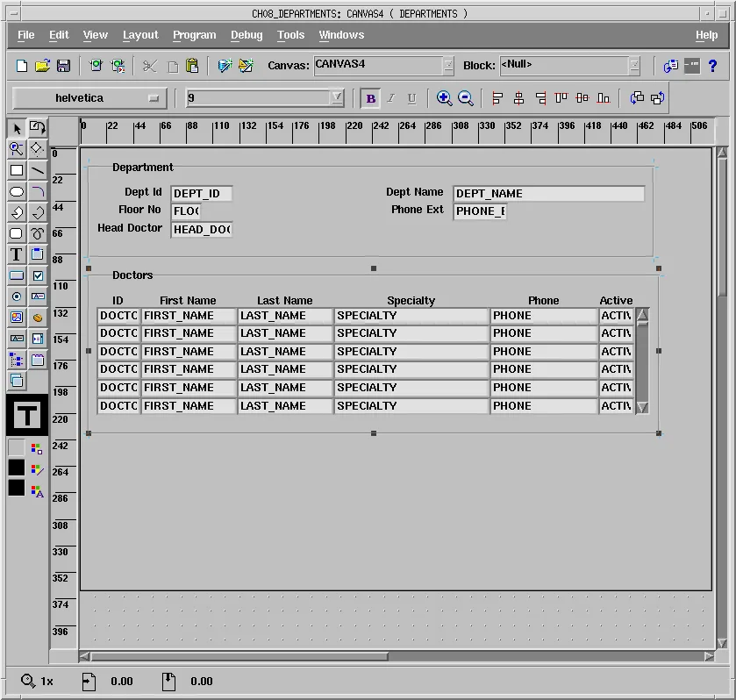Image resolution: width=736 pixels, height=700 pixels.
Task: Click the Run Form Debug icon
Action: point(118,66)
